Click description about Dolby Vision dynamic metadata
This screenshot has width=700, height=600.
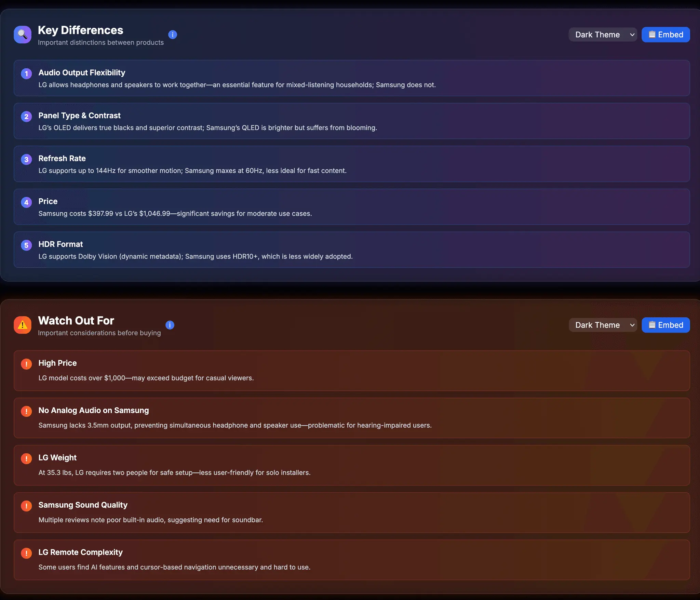point(195,256)
